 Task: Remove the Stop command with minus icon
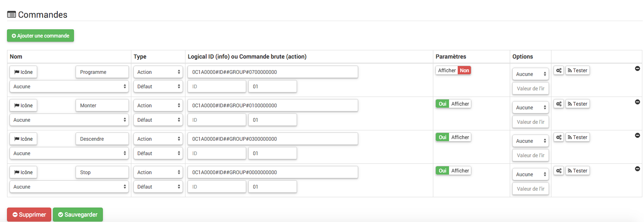click(637, 169)
